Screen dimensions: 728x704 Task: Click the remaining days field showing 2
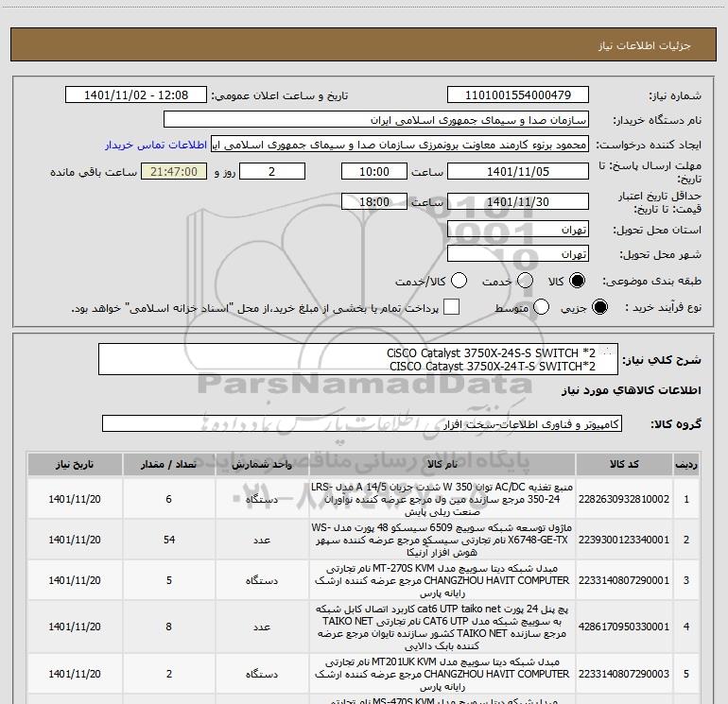pos(272,171)
